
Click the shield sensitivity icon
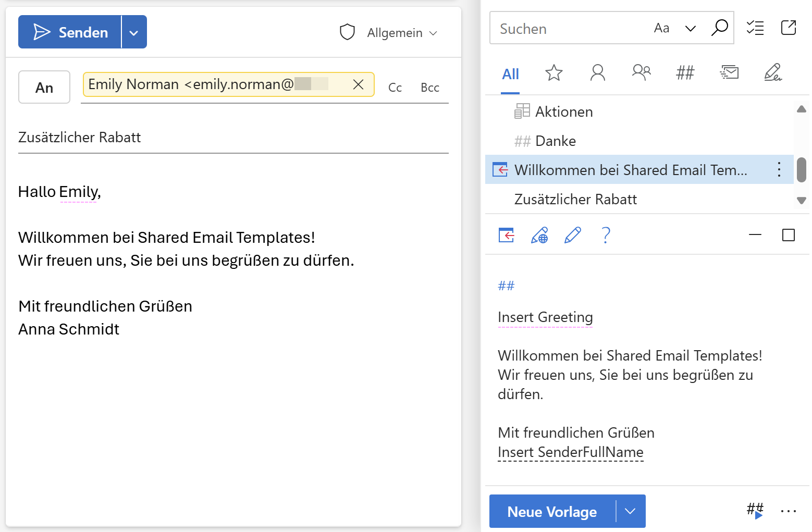(347, 32)
